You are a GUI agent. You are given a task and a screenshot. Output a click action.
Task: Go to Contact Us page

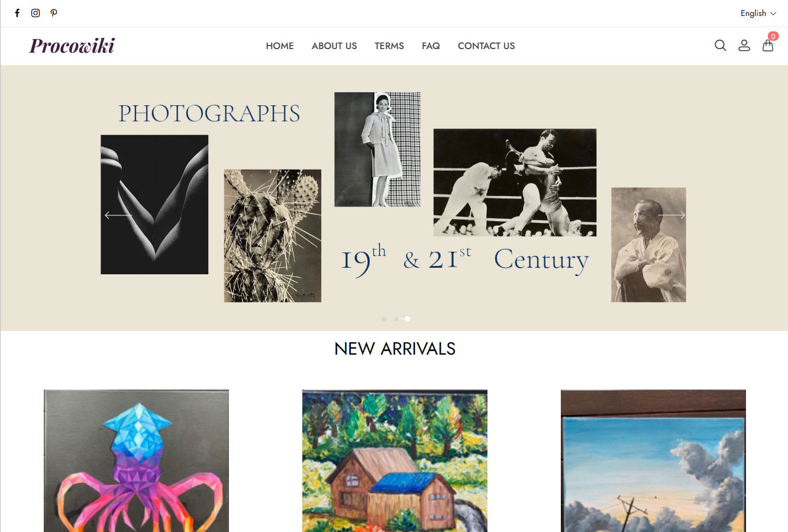pos(486,46)
